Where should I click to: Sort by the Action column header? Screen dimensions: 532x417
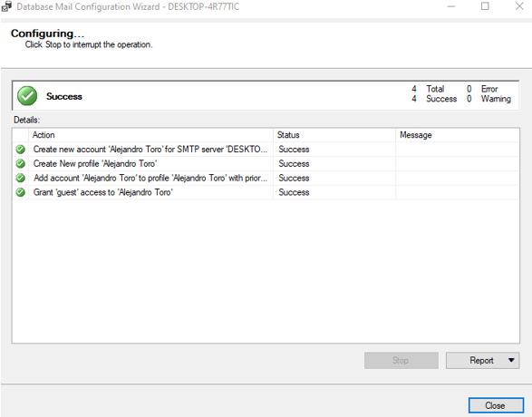[x=150, y=135]
